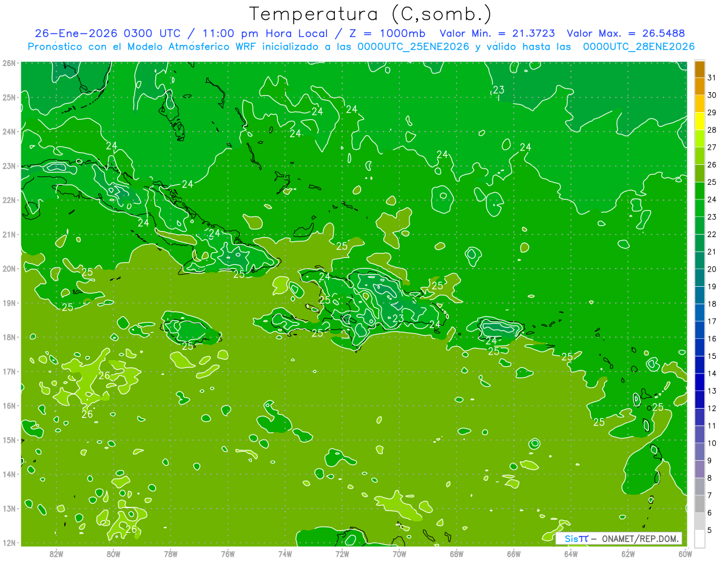Click the "Valor Max. = 26.5488" text
Image resolution: width=728 pixels, height=562 pixels.
(x=626, y=33)
